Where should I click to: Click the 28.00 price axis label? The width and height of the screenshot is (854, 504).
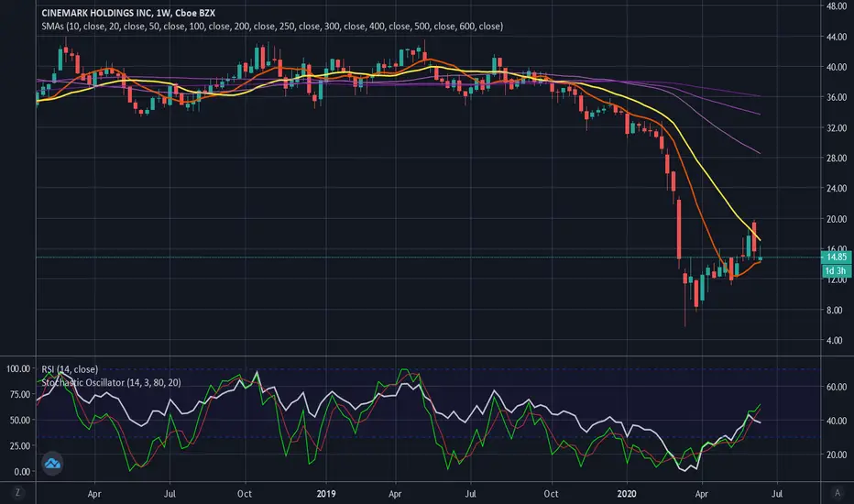point(836,158)
